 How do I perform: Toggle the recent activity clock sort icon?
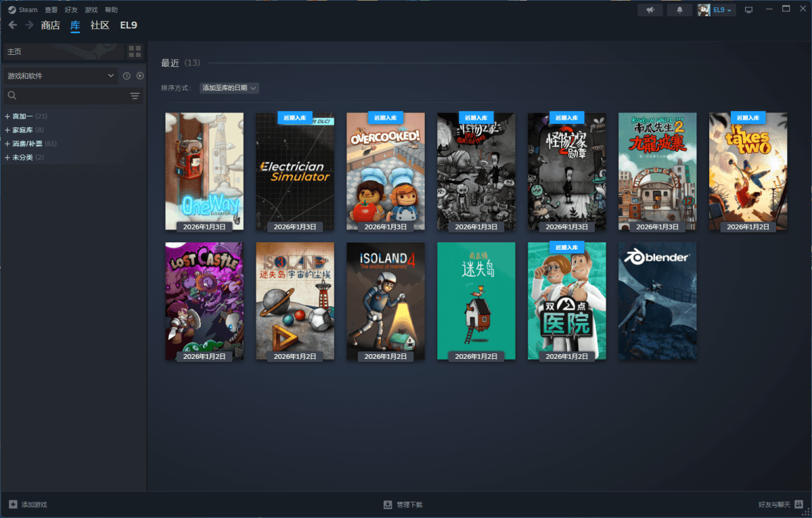[127, 76]
